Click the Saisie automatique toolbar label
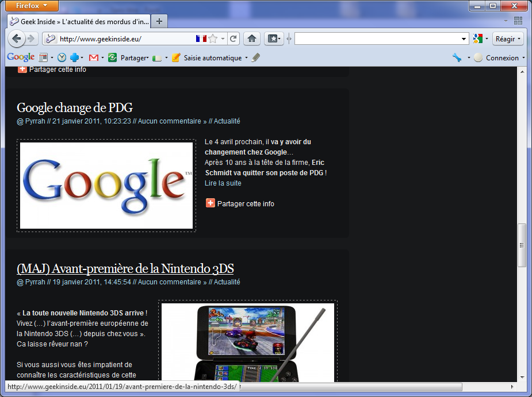Image resolution: width=532 pixels, height=397 pixels. click(213, 58)
